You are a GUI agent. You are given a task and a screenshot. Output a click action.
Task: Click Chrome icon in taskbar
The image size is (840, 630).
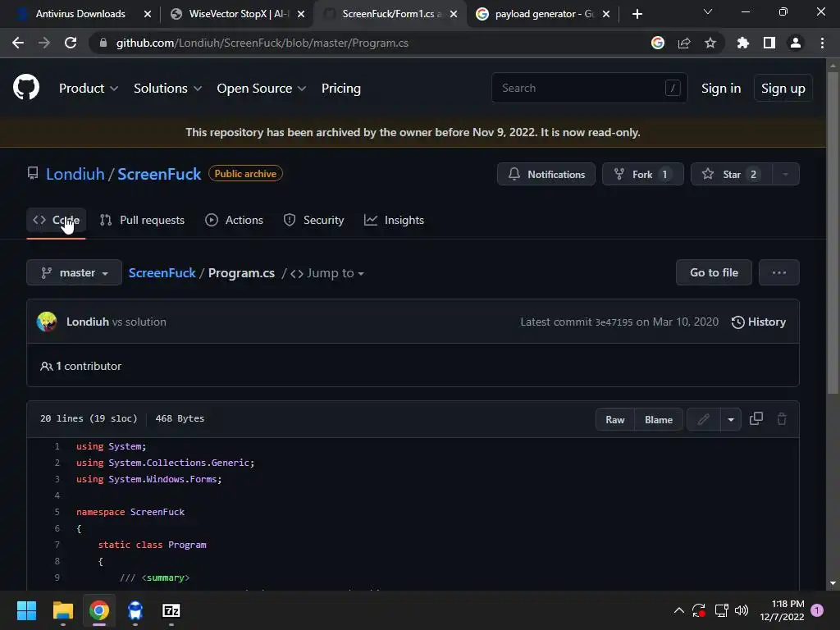click(x=99, y=610)
